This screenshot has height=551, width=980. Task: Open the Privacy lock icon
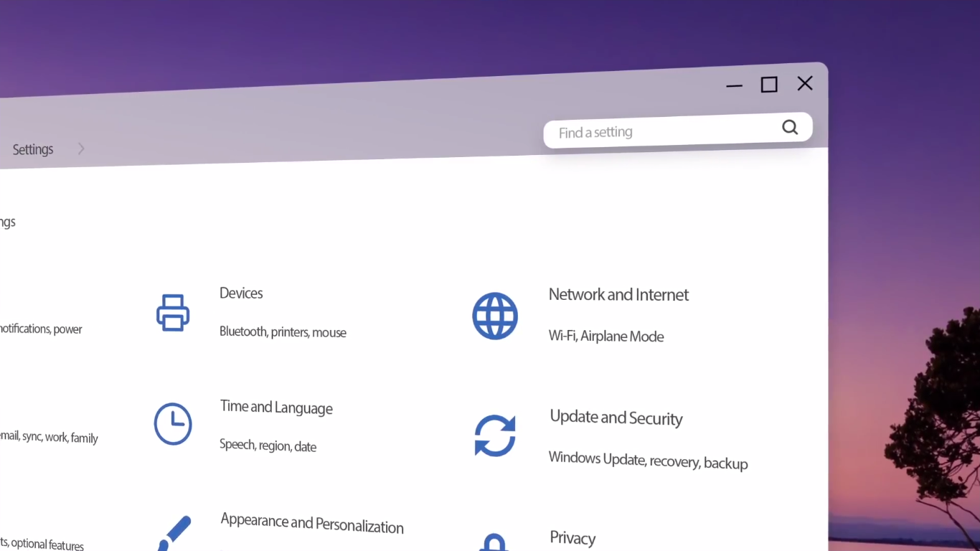click(494, 542)
